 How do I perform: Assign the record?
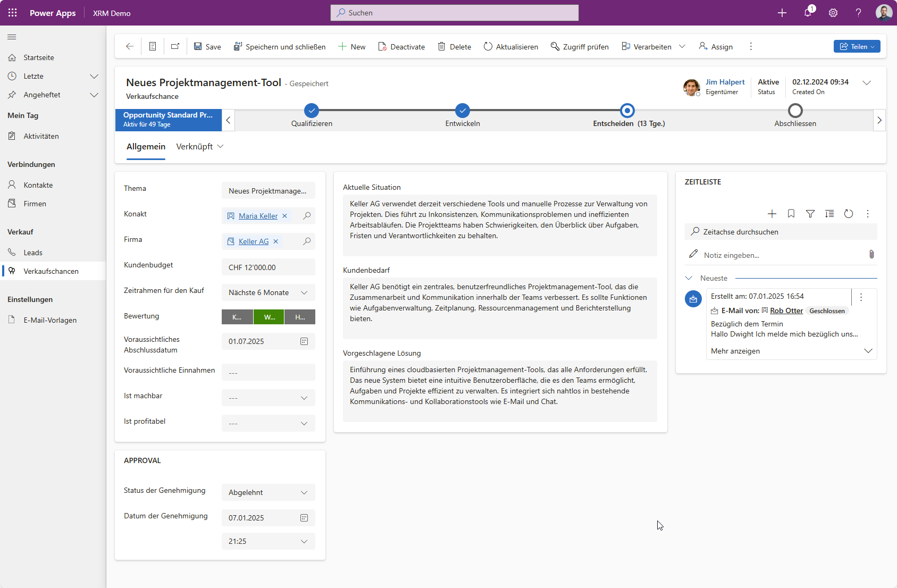(716, 47)
